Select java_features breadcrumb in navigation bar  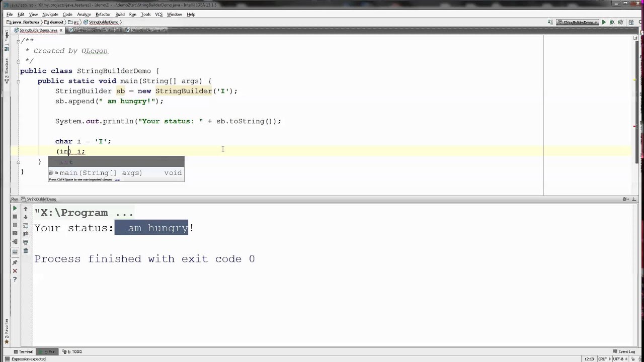tap(23, 22)
